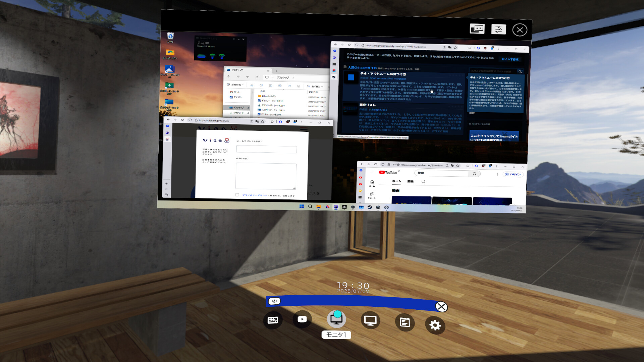Viewport: 644px width, 362px height.
Task: Click the YouTube ログイン button
Action: [513, 174]
